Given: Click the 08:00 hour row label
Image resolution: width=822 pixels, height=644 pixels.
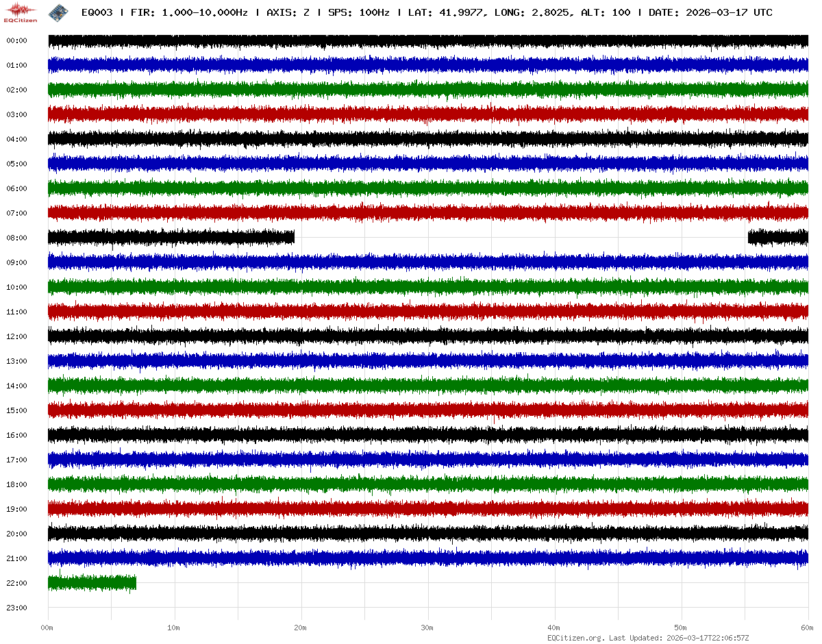Looking at the screenshot, I should tap(16, 238).
